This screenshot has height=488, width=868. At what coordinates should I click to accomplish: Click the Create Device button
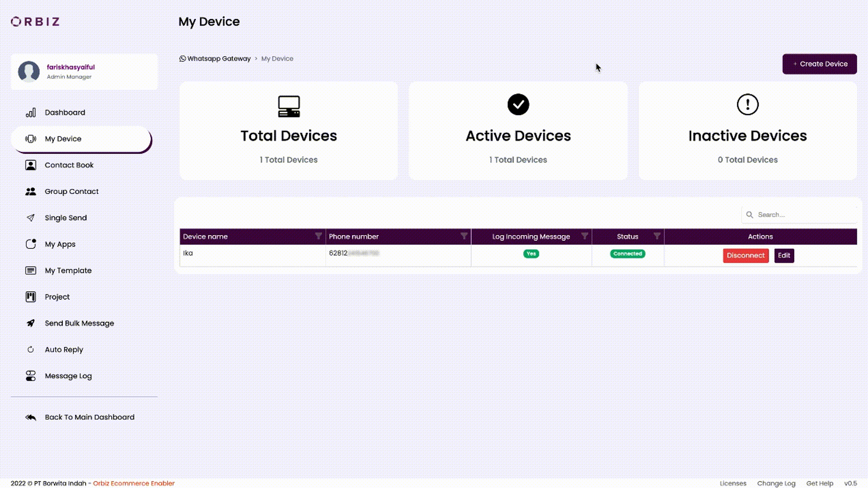(819, 64)
